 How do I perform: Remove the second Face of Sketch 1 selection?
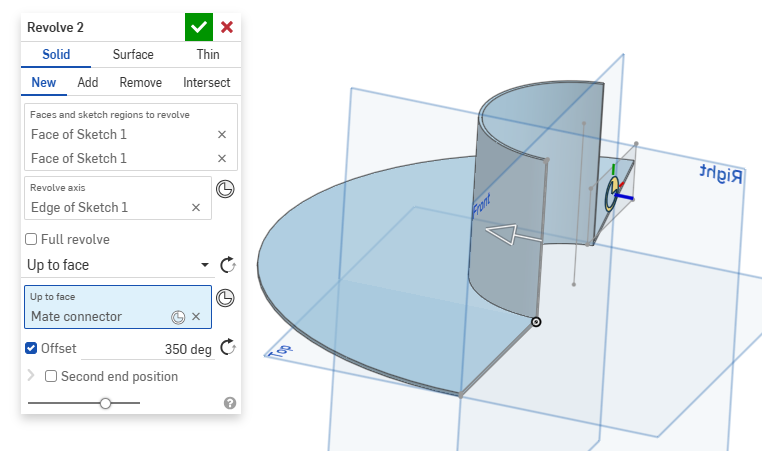point(222,158)
